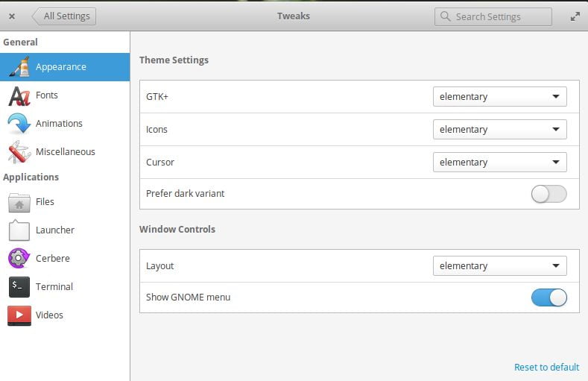Click the Fonts letter icon
The width and height of the screenshot is (588, 381).
(19, 95)
